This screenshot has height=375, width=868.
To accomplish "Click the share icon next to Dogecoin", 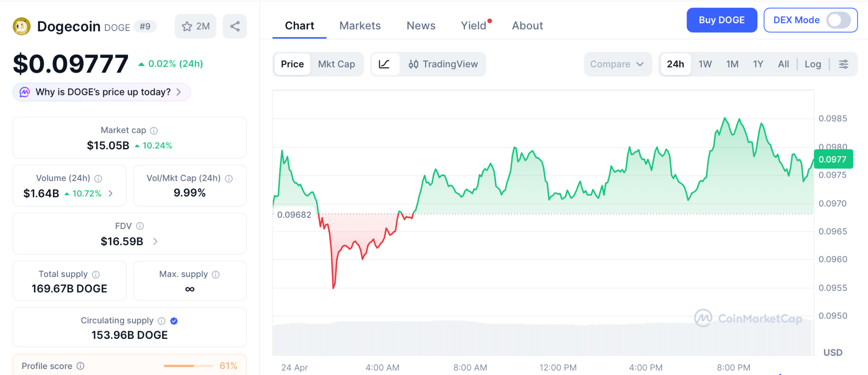I will coord(235,26).
